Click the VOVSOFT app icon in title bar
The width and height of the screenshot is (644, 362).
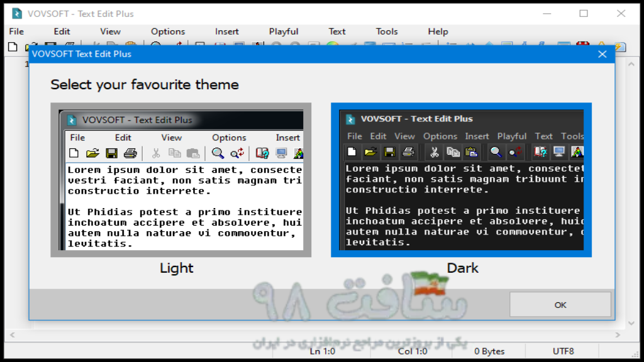17,14
